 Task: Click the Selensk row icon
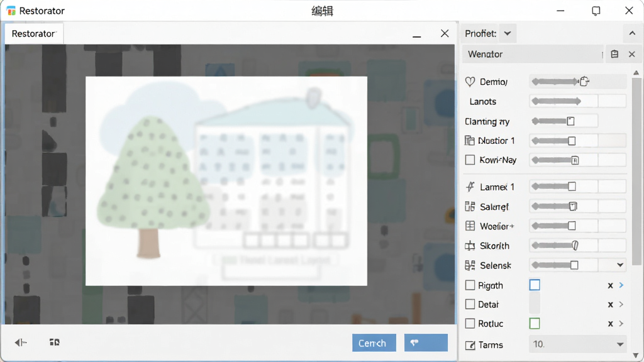point(470,266)
